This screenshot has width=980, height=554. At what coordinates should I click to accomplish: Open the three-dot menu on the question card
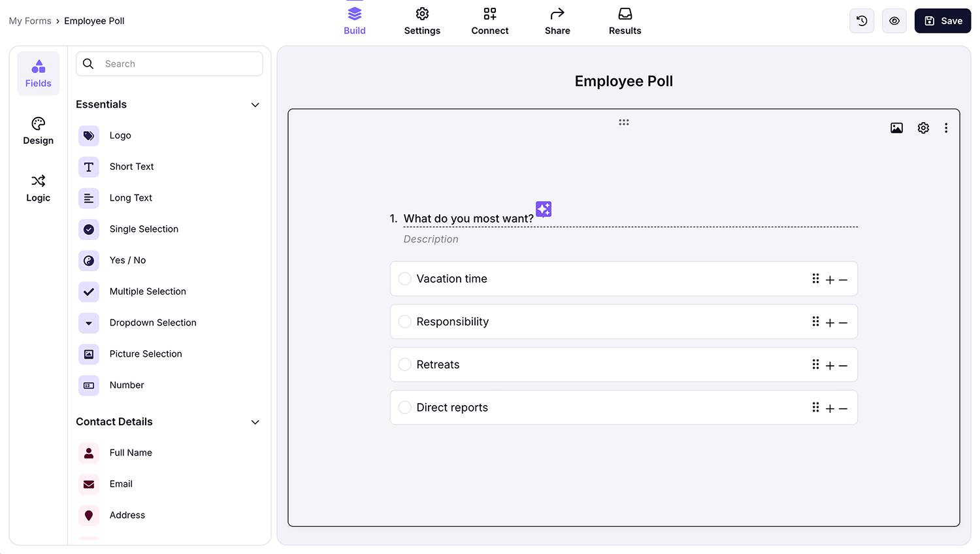tap(946, 127)
